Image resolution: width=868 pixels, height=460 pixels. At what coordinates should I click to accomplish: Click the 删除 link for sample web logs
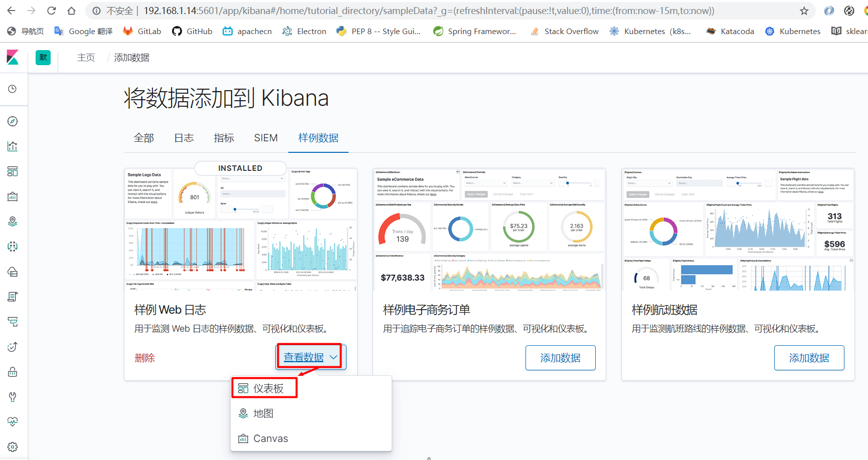pyautogui.click(x=145, y=357)
